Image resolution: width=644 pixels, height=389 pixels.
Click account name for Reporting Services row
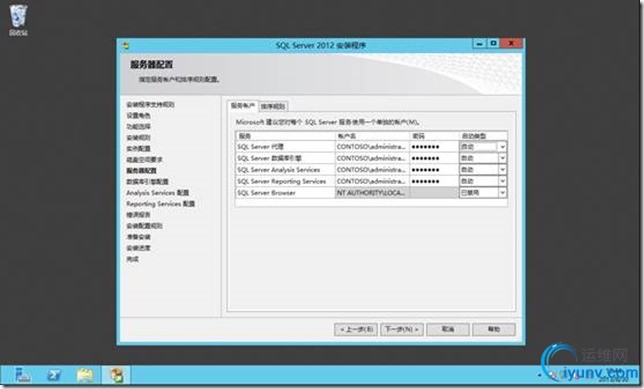click(x=372, y=181)
